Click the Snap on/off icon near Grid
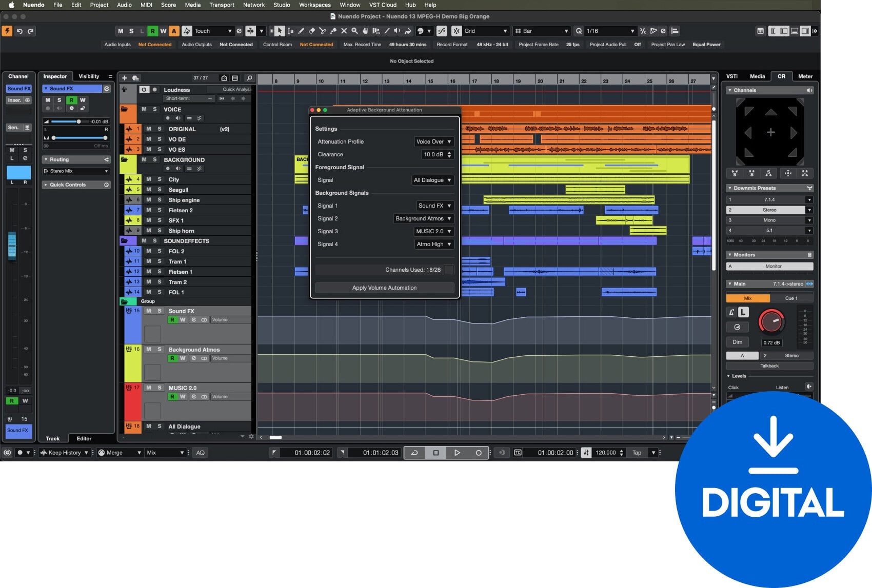 tap(457, 31)
